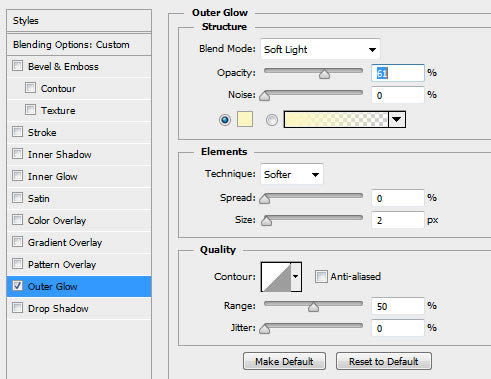Click the Spread value field
Screen dimensions: 491x379
[x=398, y=198]
